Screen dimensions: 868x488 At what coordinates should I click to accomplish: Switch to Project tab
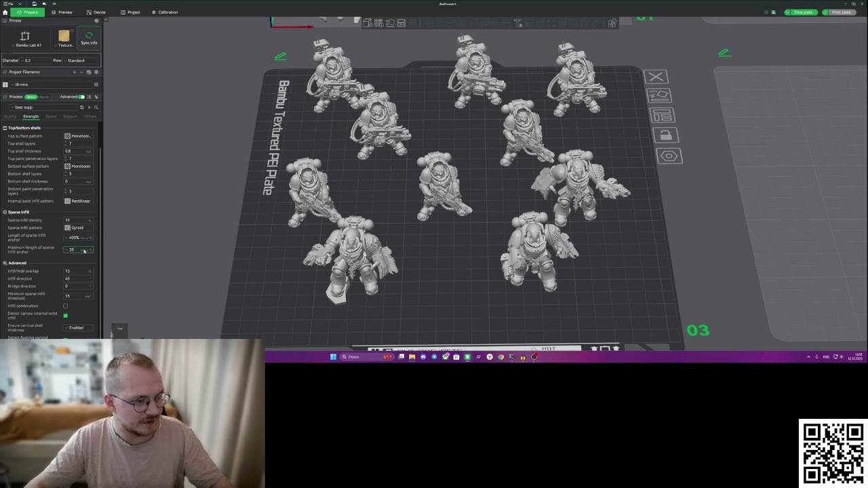click(x=130, y=12)
